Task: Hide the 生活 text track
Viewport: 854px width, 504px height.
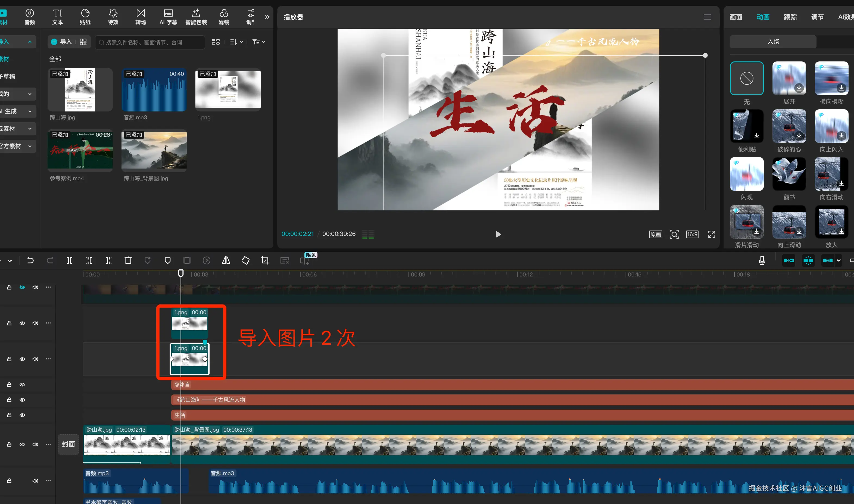Action: pyautogui.click(x=22, y=415)
